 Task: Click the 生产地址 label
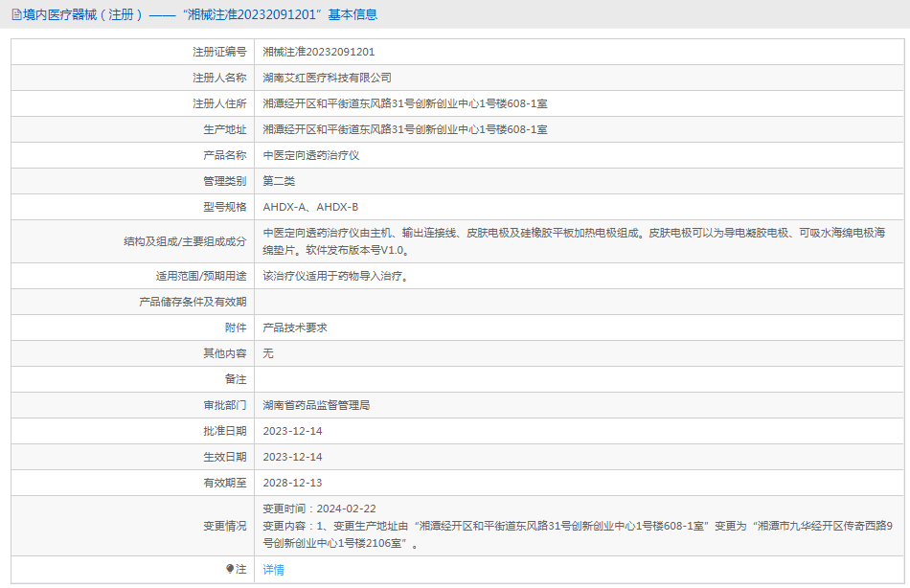(x=224, y=129)
